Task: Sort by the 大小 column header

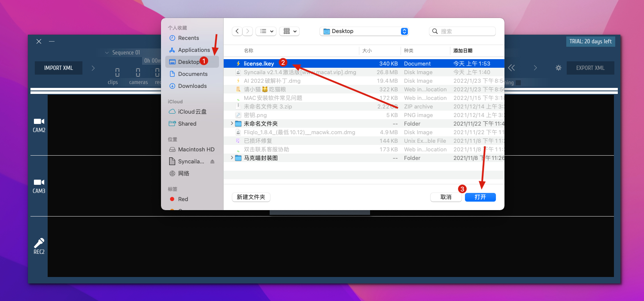Action: click(x=367, y=51)
